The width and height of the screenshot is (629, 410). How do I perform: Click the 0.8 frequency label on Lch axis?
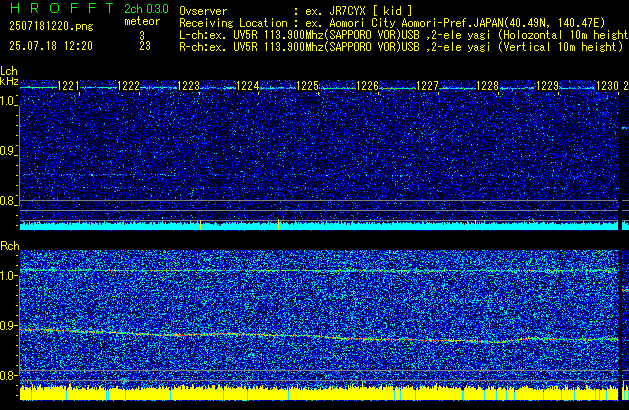(8, 201)
